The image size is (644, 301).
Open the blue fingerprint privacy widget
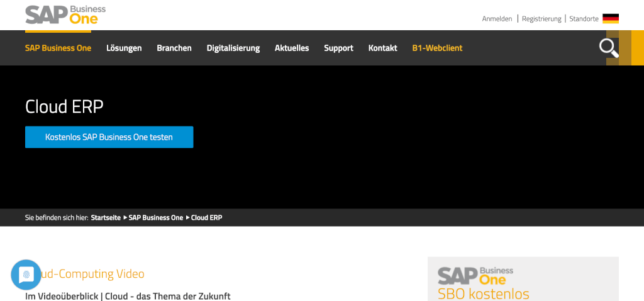26,275
